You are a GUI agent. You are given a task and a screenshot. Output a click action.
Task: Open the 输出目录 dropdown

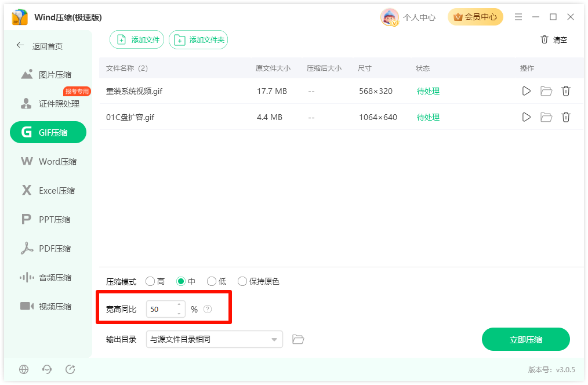coord(214,339)
